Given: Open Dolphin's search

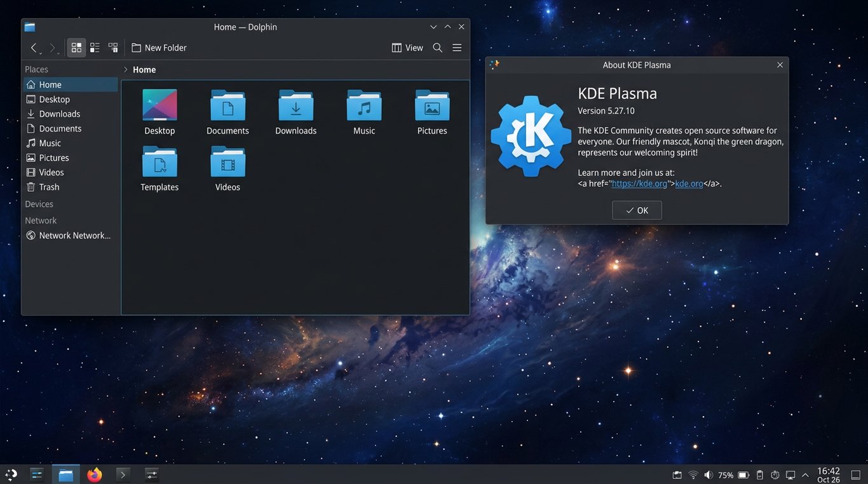Looking at the screenshot, I should pyautogui.click(x=437, y=47).
